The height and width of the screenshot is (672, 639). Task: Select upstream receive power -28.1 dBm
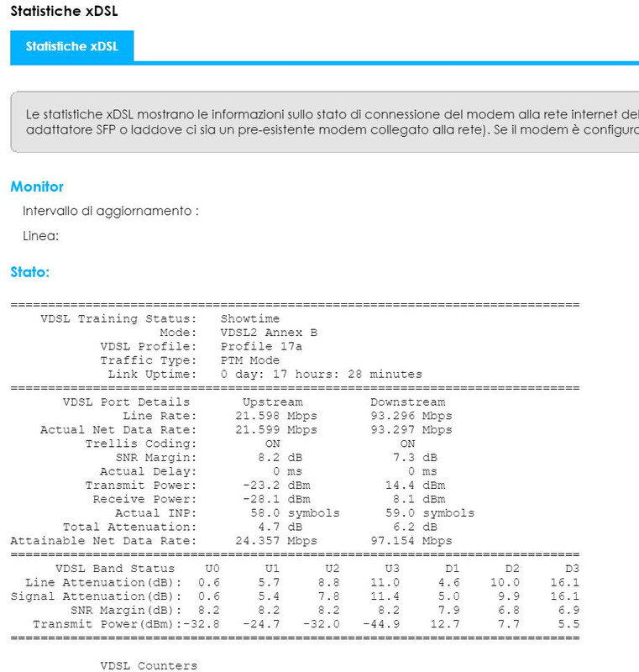276,499
